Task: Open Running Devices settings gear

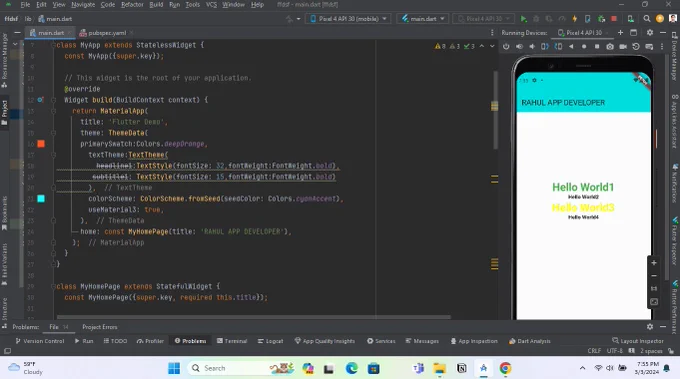Action: click(x=650, y=33)
